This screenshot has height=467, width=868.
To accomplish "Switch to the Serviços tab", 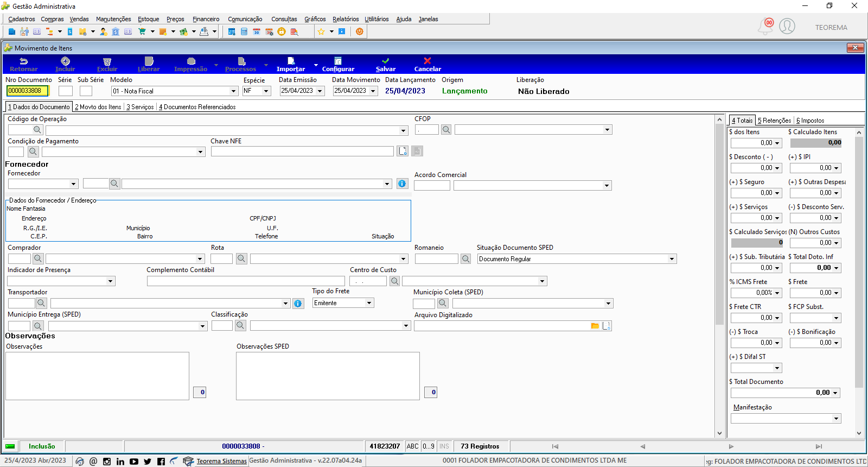I will [x=140, y=107].
